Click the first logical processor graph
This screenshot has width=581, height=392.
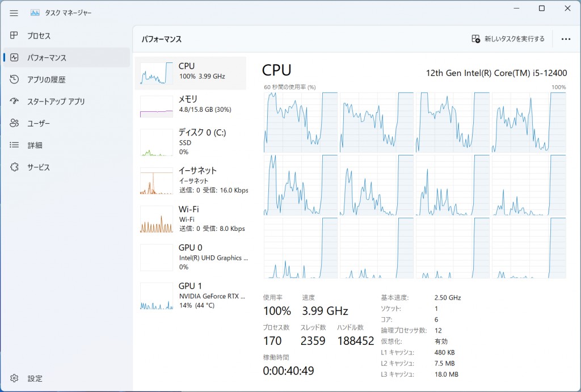[300, 122]
